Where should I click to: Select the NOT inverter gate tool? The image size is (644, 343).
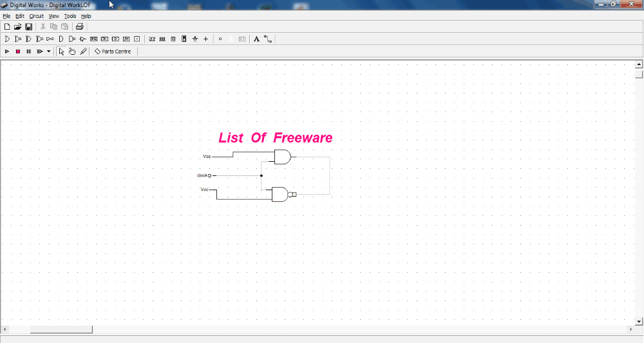pos(50,39)
